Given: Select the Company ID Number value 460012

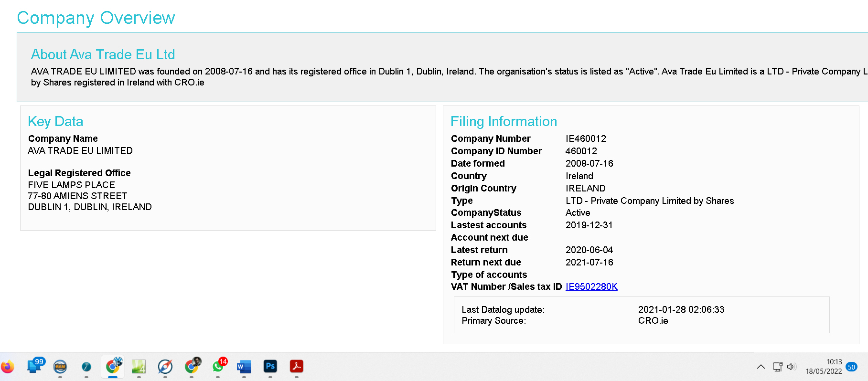Looking at the screenshot, I should pos(581,151).
